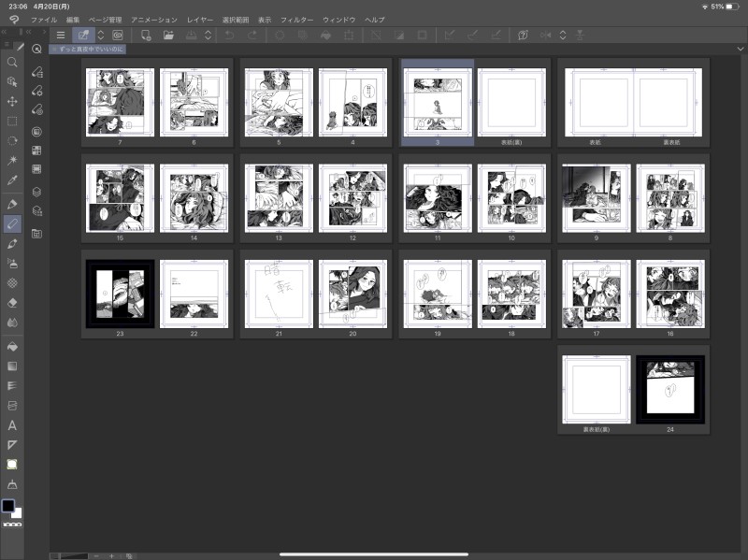Open the Material palette icon
This screenshot has width=748, height=560.
(x=36, y=234)
